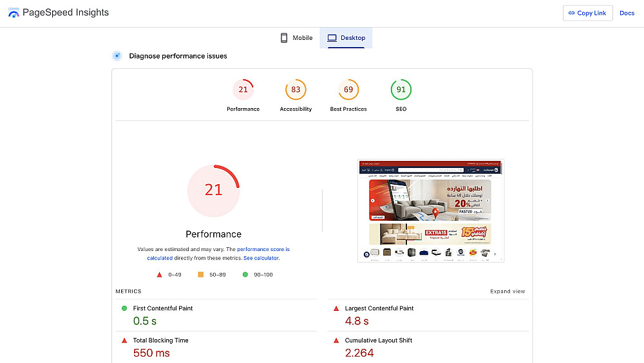Open the See calculator link

[x=261, y=258]
